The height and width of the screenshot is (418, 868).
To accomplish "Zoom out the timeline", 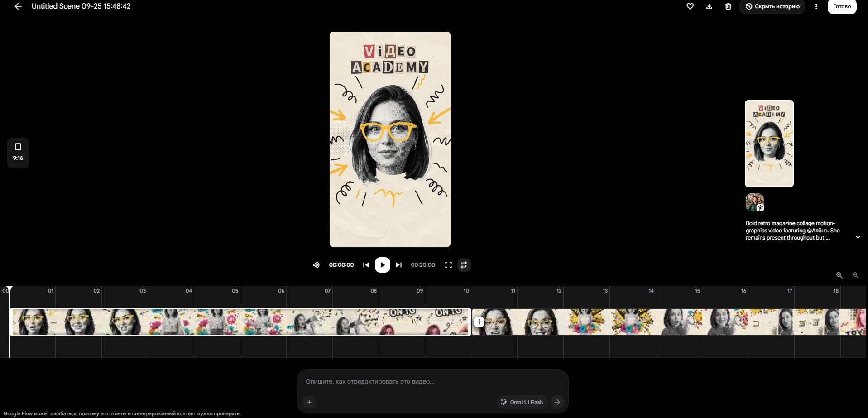I will point(839,275).
